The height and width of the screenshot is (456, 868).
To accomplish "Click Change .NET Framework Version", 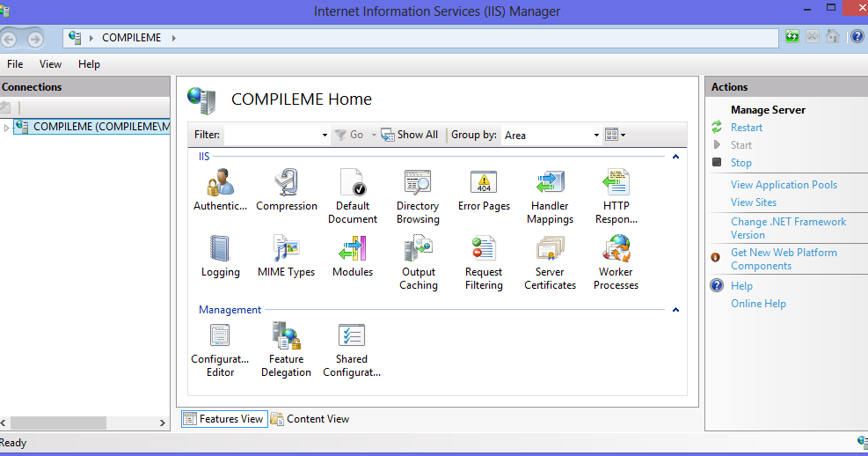I will point(788,228).
